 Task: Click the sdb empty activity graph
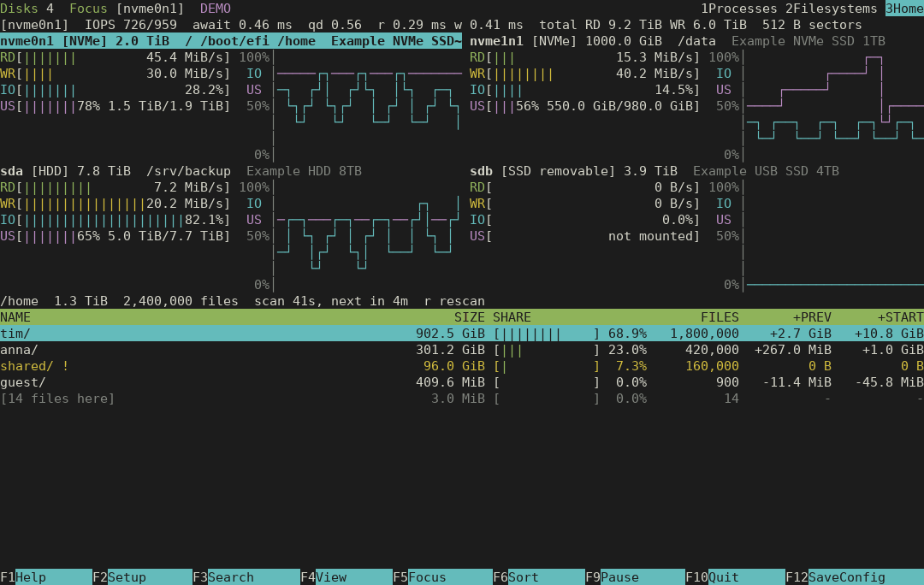[x=833, y=236]
